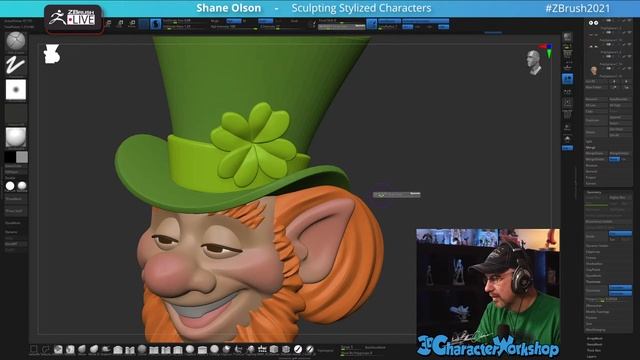Select the lasso selection brush icon
Image resolution: width=640 pixels, height=360 pixels.
[46, 349]
